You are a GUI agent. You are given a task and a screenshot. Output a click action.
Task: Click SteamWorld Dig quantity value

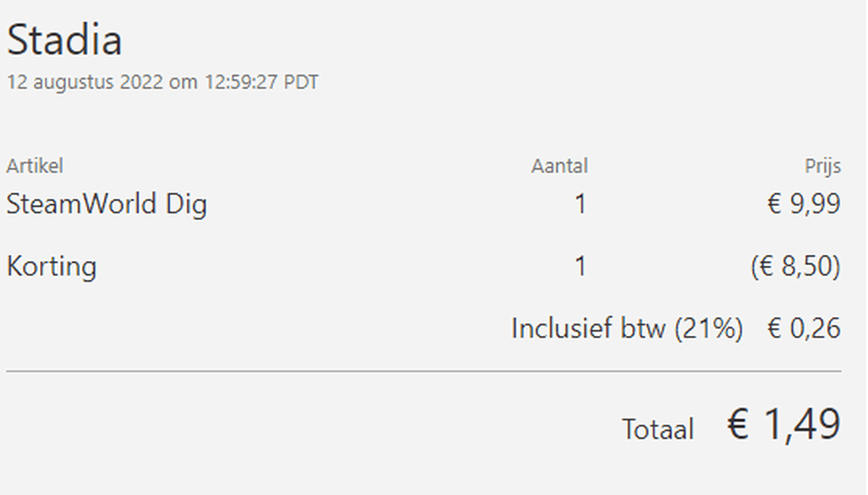580,204
